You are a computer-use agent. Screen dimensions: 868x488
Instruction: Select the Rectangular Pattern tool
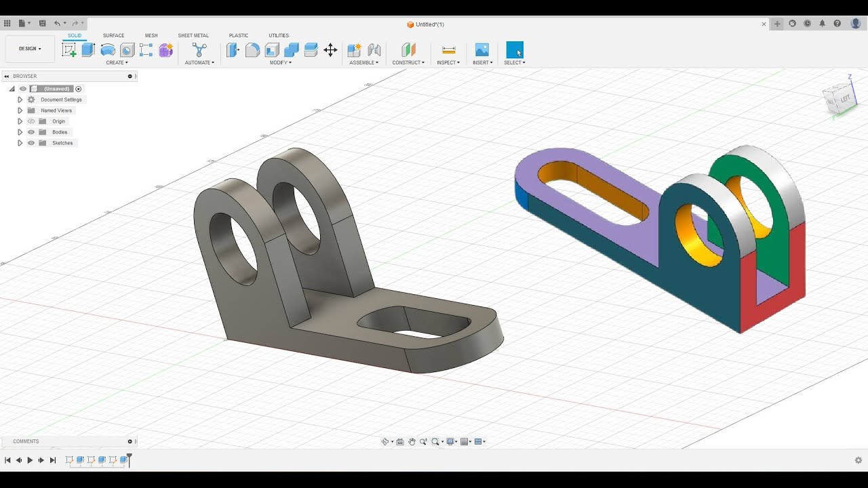point(146,50)
